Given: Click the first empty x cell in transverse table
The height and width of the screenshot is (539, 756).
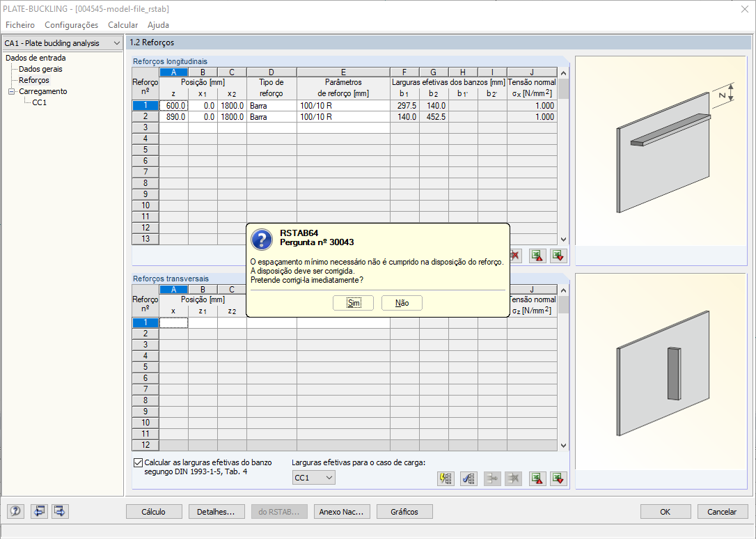Looking at the screenshot, I should point(173,322).
